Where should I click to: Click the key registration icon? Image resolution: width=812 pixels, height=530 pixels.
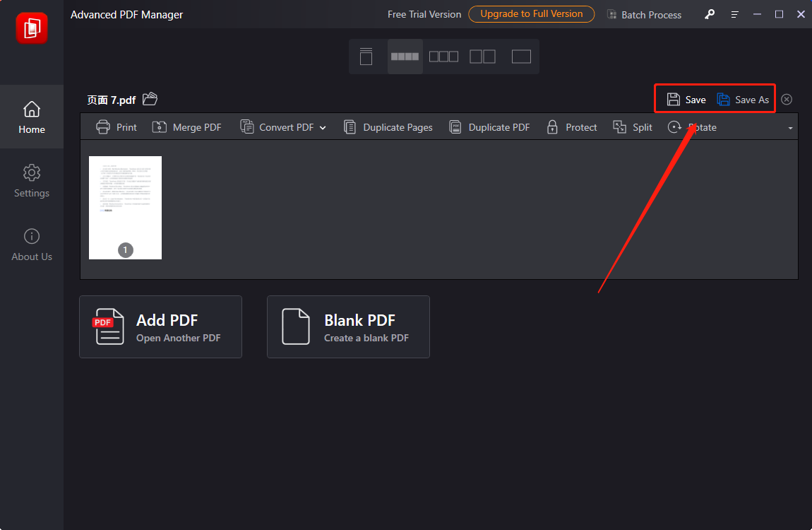tap(710, 15)
